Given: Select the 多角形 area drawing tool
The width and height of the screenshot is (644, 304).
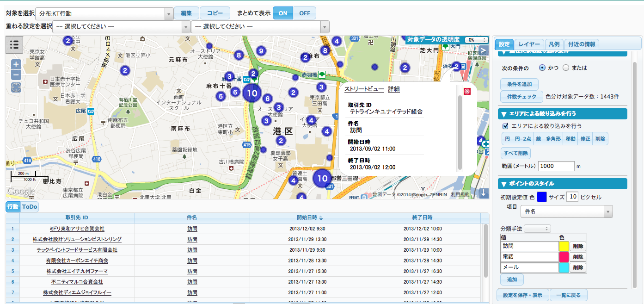Looking at the screenshot, I should (x=553, y=138).
